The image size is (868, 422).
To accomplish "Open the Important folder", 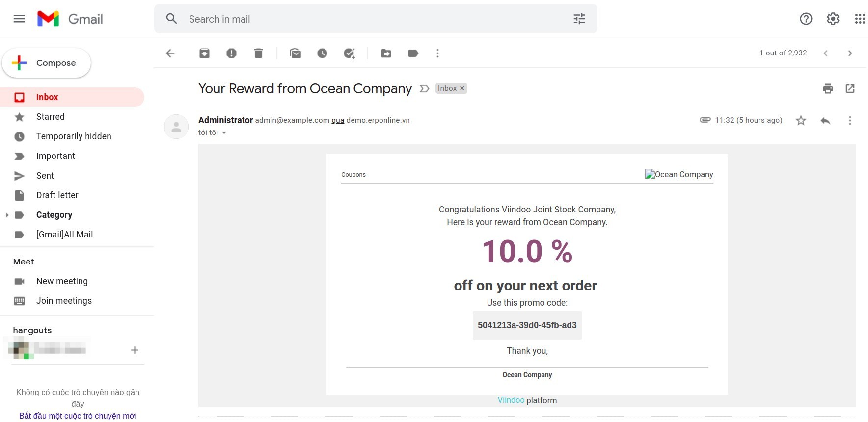I will (x=72, y=156).
